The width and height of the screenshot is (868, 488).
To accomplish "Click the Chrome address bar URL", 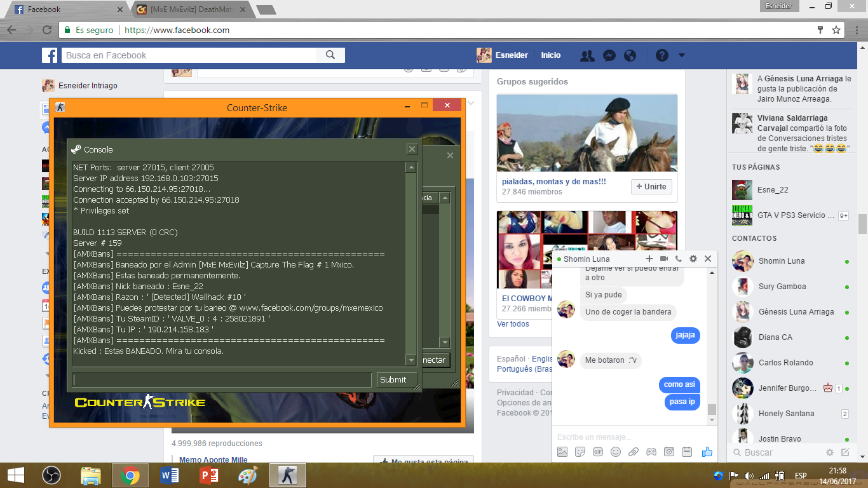I will [x=177, y=30].
